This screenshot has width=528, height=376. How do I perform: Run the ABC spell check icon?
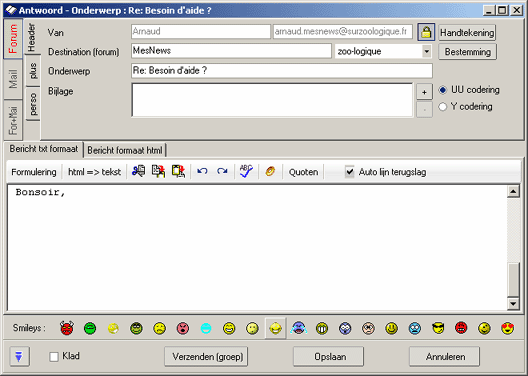[x=246, y=171]
